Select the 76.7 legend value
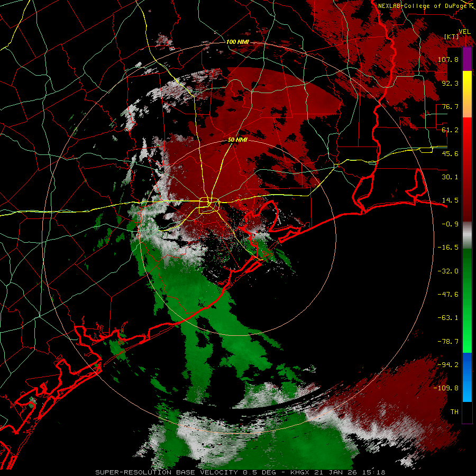 pyautogui.click(x=450, y=106)
